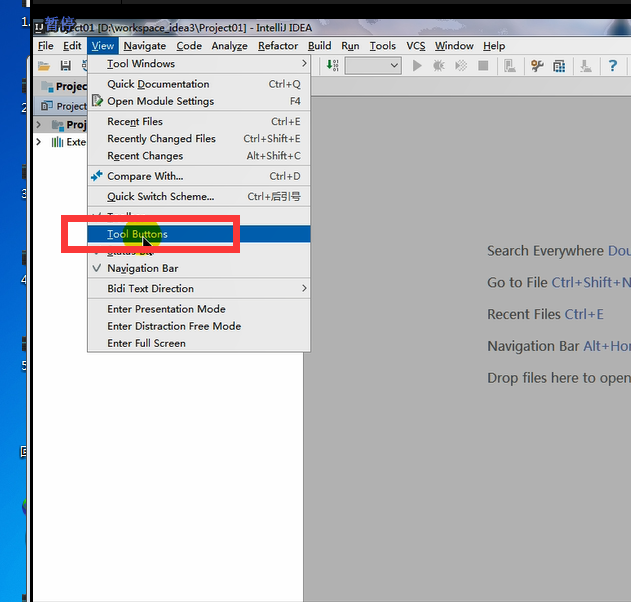This screenshot has width=631, height=602.
Task: Open Settings via the wrench icon
Action: pyautogui.click(x=537, y=66)
